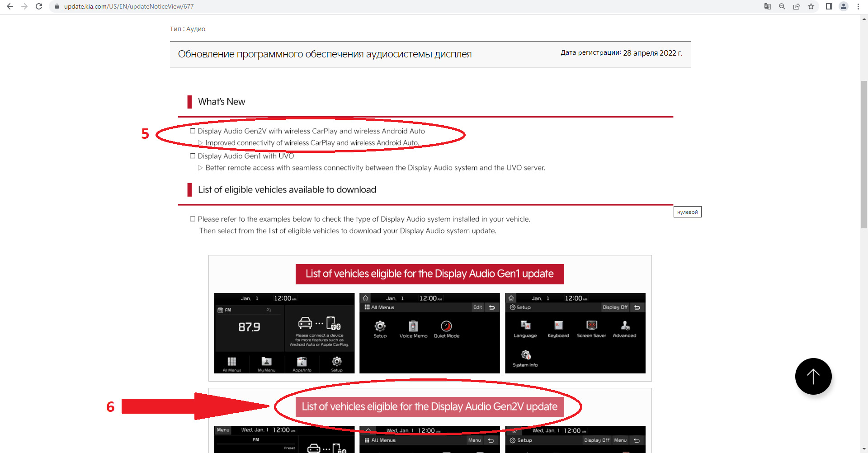Click the 'Обновление программного обеспечения' title
This screenshot has width=868, height=453.
pos(325,54)
